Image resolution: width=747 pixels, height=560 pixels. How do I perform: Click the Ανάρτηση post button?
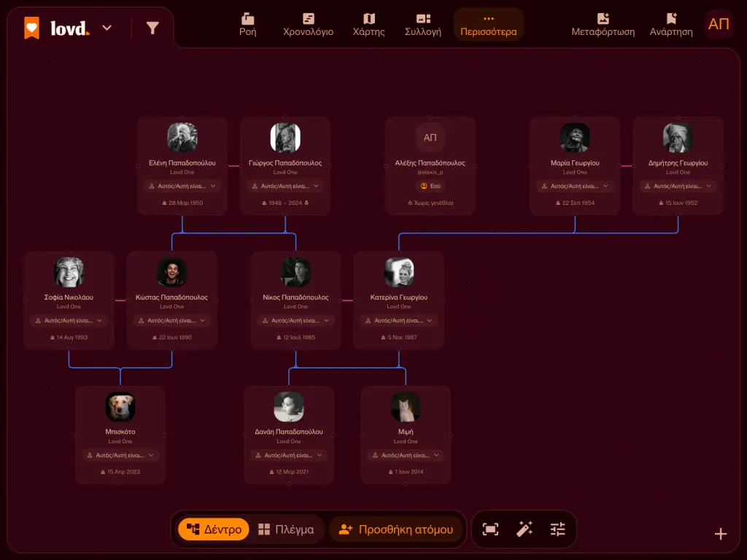click(x=671, y=25)
